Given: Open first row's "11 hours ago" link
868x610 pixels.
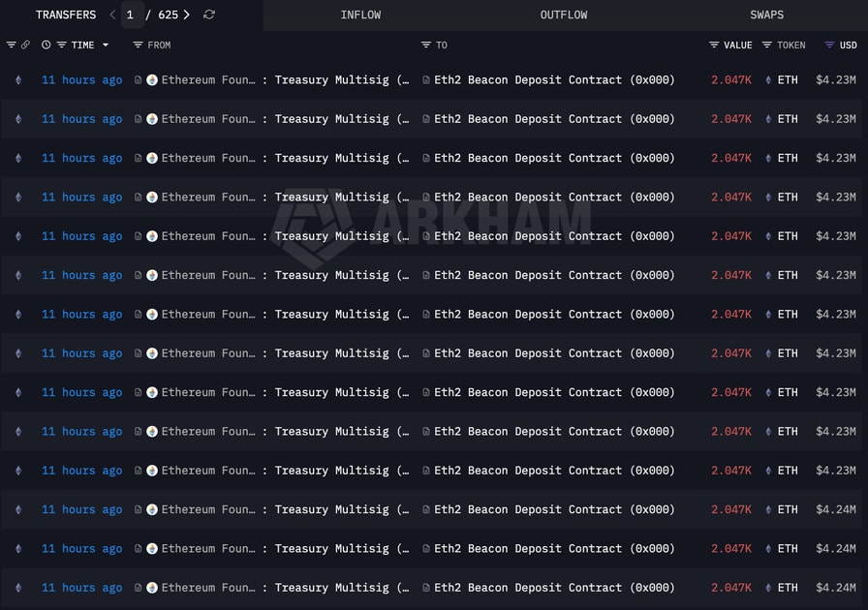Looking at the screenshot, I should [81, 79].
